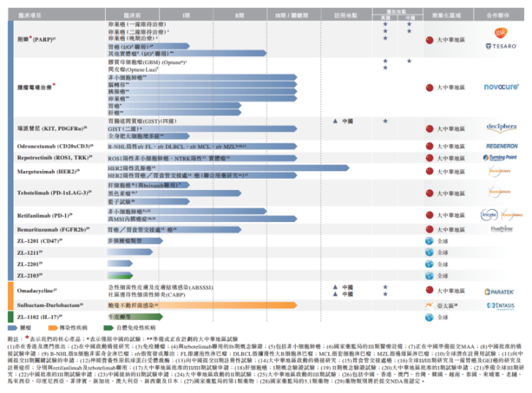Click the REGENERON logo
The image size is (532, 393).
pyautogui.click(x=501, y=146)
